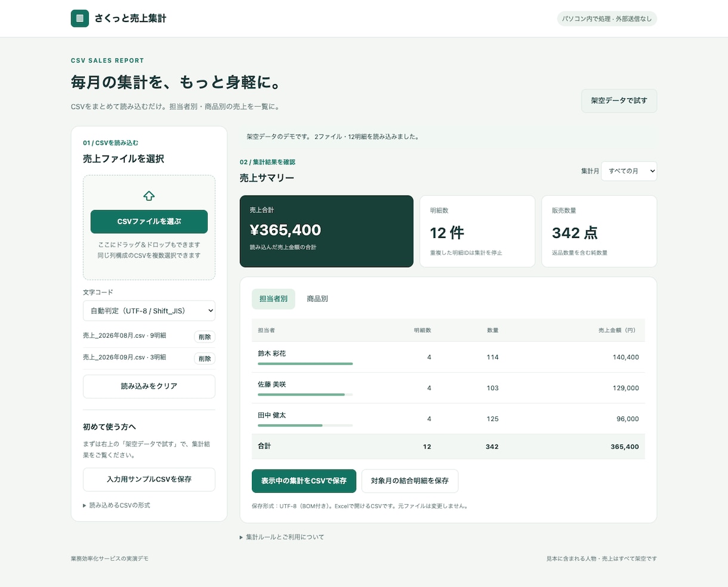
Task: Click the amount 129,000
Action: coord(625,388)
